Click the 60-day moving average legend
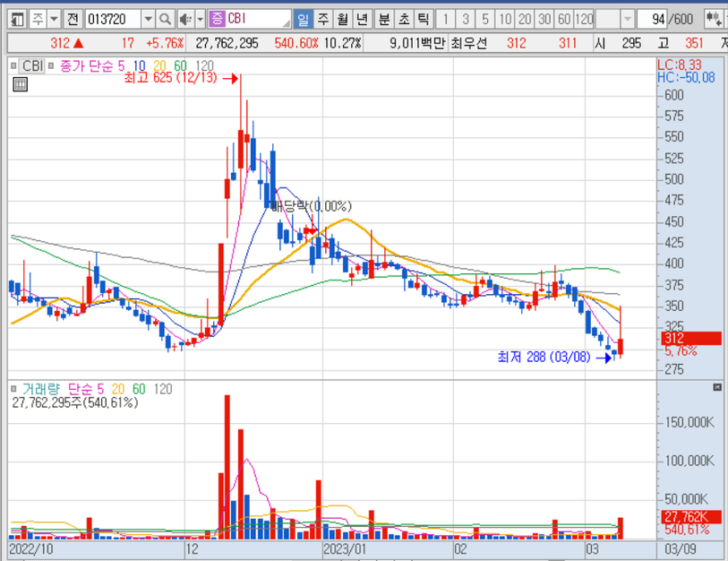The height and width of the screenshot is (561, 728). coord(180,65)
